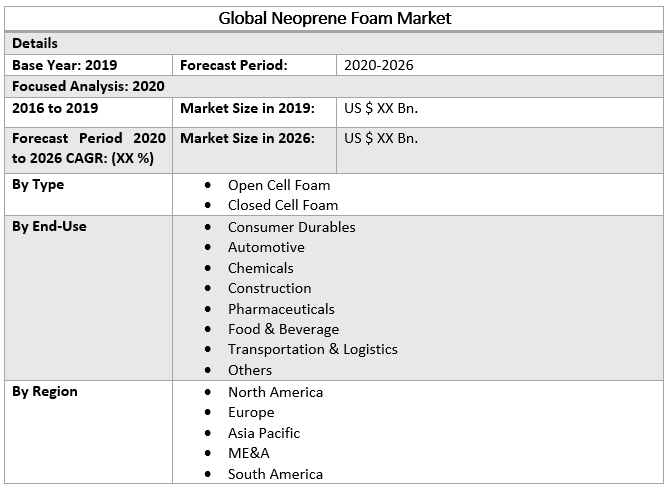This screenshot has height=493, width=670.
Task: Click the Forecast Period label cell
Action: (x=234, y=65)
